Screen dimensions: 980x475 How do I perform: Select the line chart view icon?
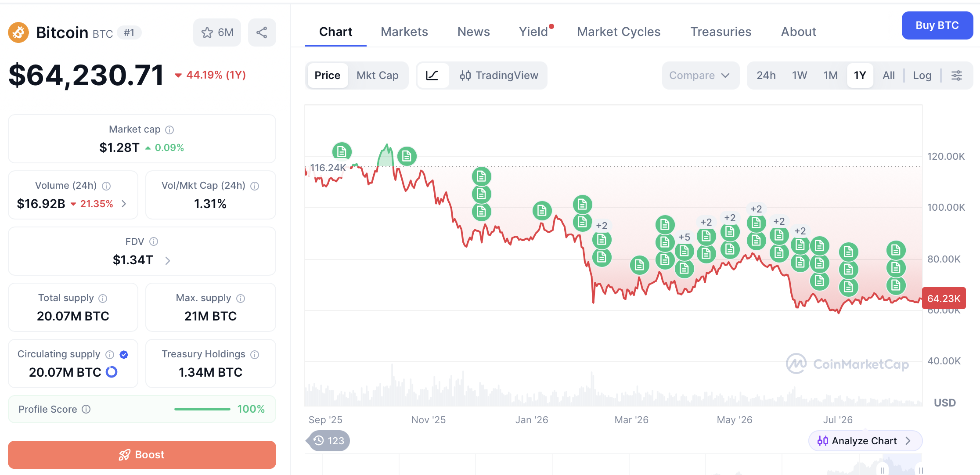(x=432, y=76)
